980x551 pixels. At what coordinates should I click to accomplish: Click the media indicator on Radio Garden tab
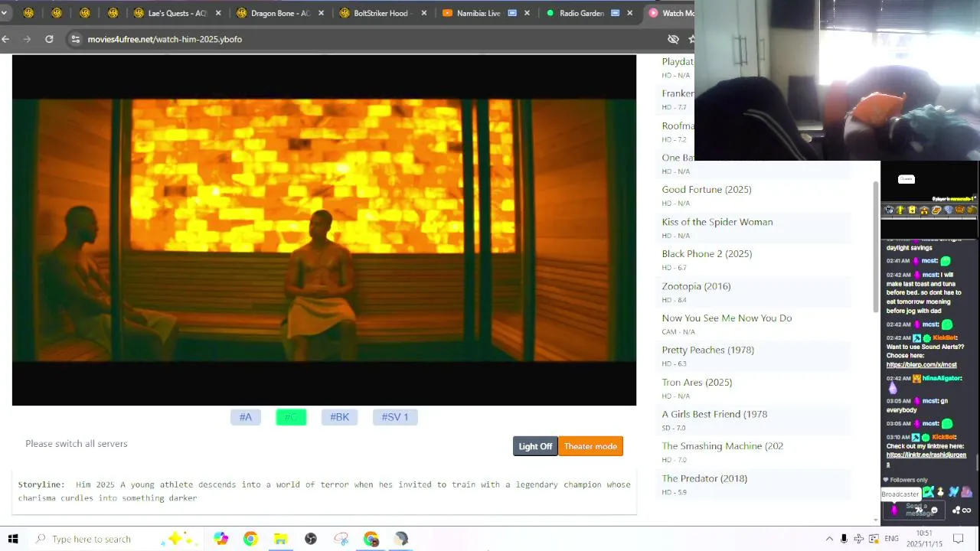pos(615,13)
